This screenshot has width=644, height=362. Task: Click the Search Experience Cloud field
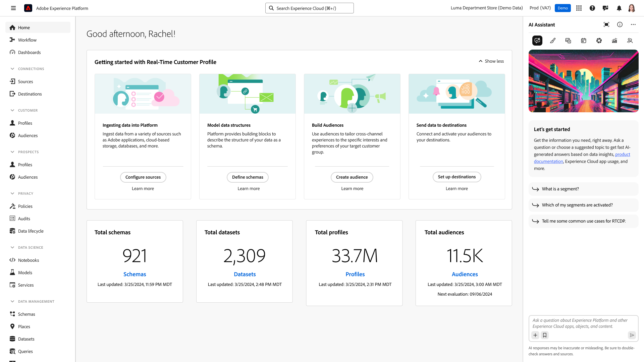click(x=309, y=8)
